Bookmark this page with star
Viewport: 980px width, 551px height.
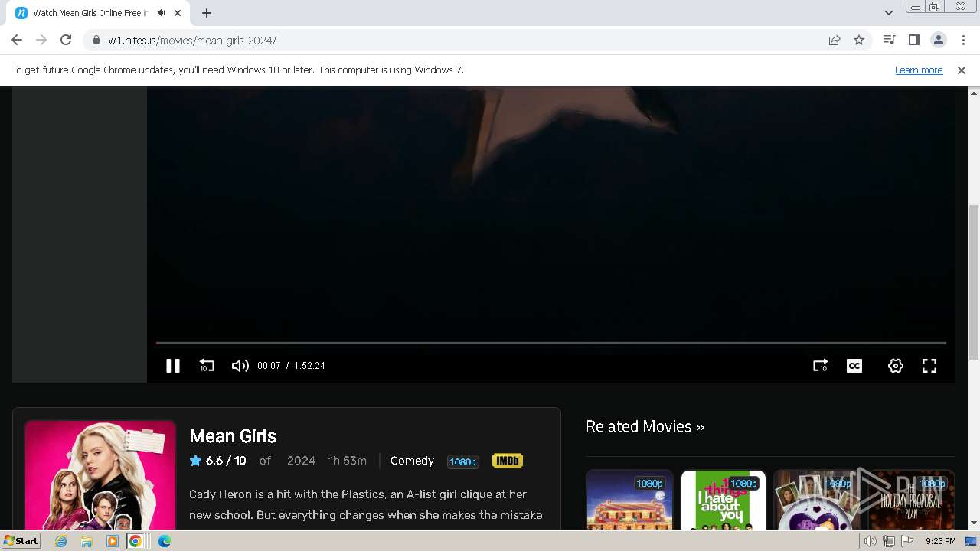[x=859, y=40]
